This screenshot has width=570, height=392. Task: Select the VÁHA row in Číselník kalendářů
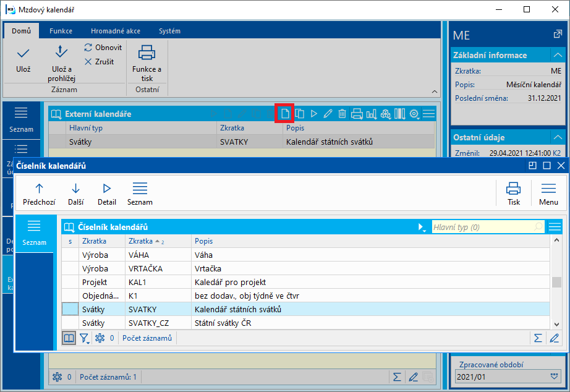[x=305, y=255]
